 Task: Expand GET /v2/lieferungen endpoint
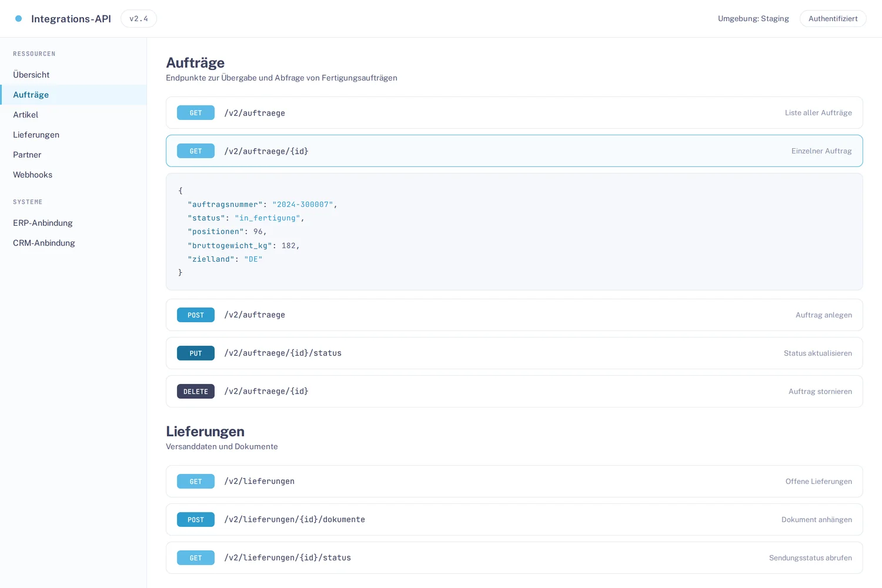tap(514, 482)
